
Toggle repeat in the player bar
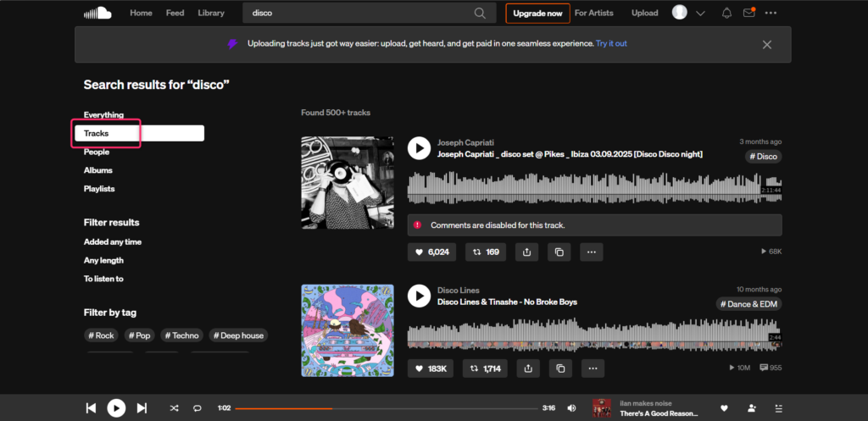[197, 408]
